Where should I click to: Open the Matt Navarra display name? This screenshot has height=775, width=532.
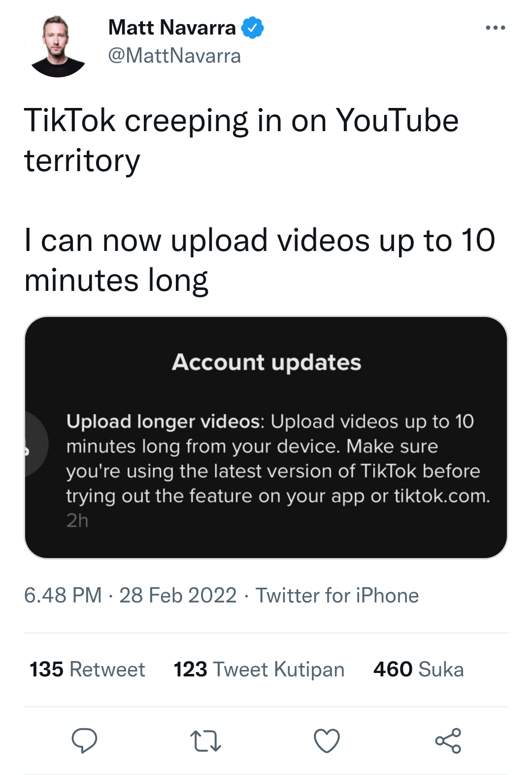[x=172, y=28]
